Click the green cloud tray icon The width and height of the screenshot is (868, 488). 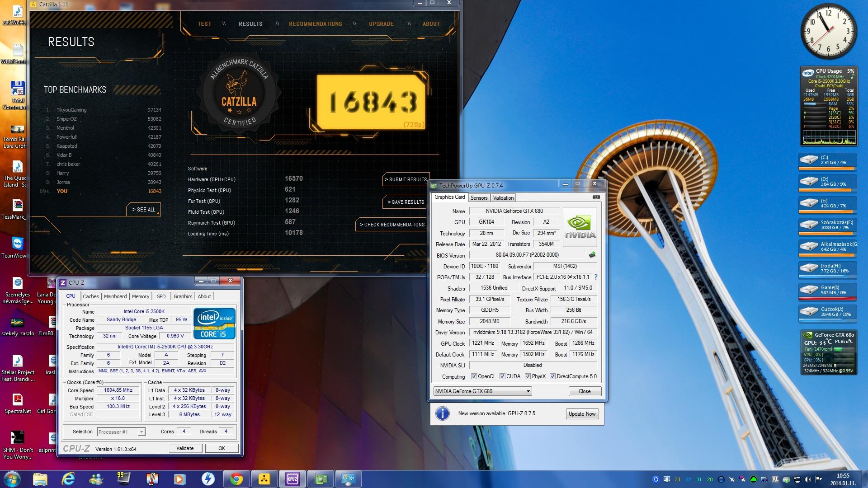[x=753, y=479]
